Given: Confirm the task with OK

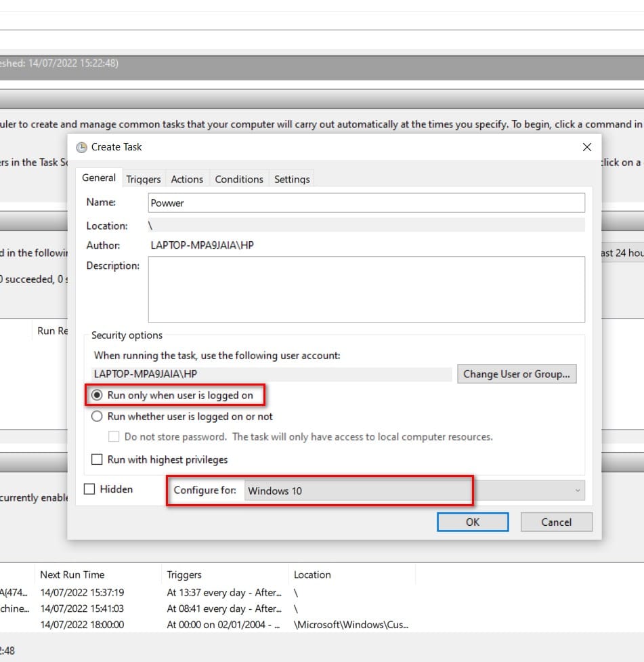Looking at the screenshot, I should coord(473,522).
